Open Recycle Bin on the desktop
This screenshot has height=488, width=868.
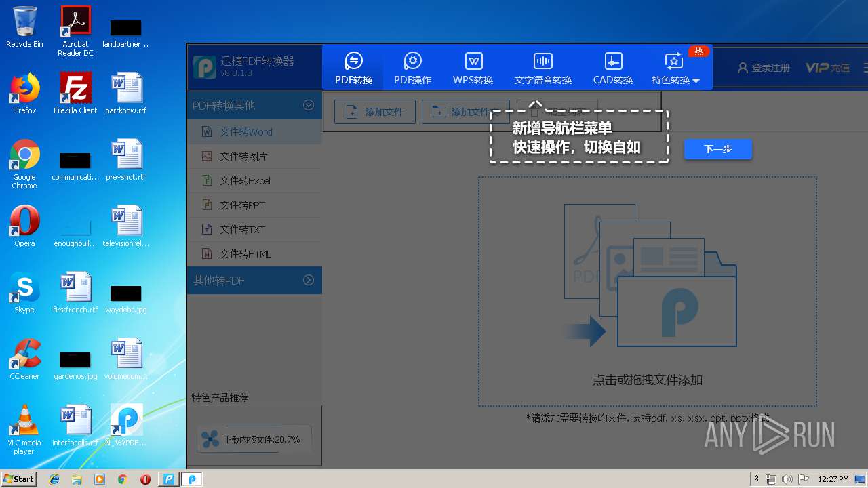[24, 28]
